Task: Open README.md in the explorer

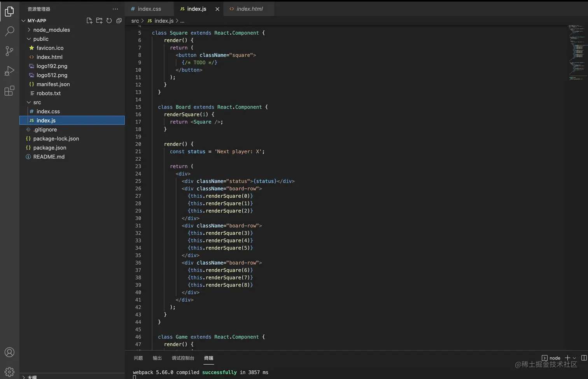Action: pyautogui.click(x=49, y=157)
